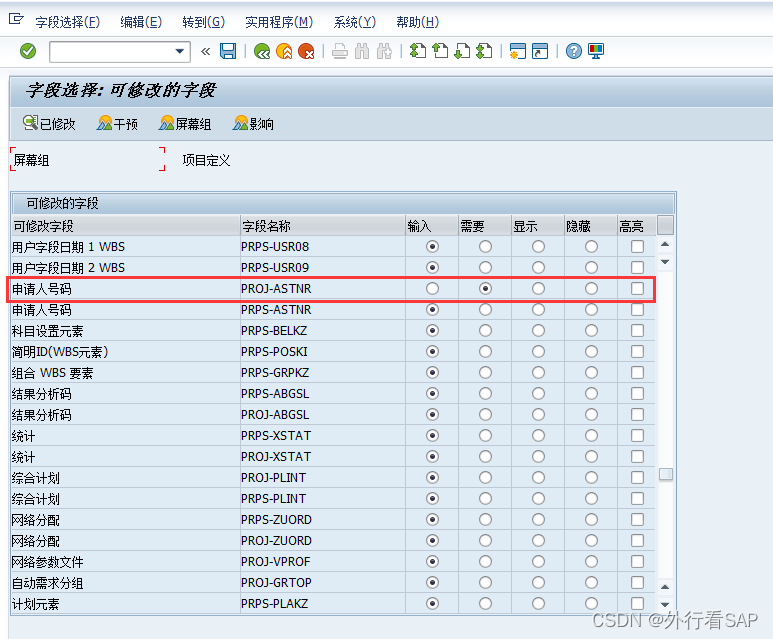
Task: Click the table scroll down arrow below top arrow
Action: [x=665, y=262]
